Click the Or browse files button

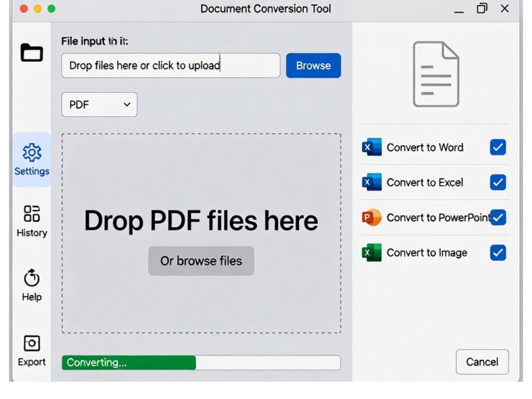pos(201,261)
